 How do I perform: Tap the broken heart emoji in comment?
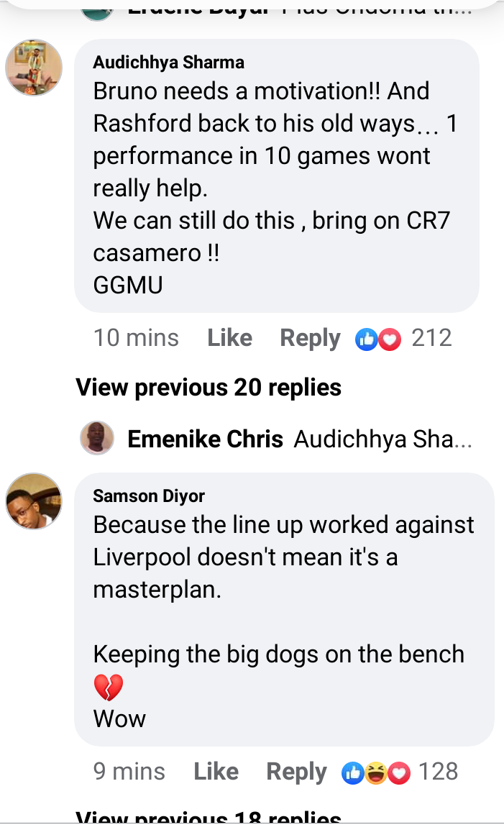click(109, 687)
